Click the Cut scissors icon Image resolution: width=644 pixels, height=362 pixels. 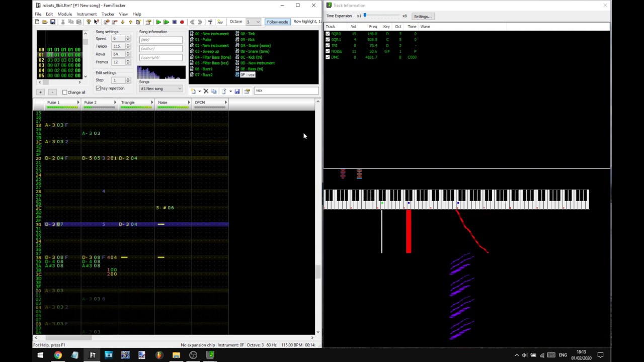(63, 22)
